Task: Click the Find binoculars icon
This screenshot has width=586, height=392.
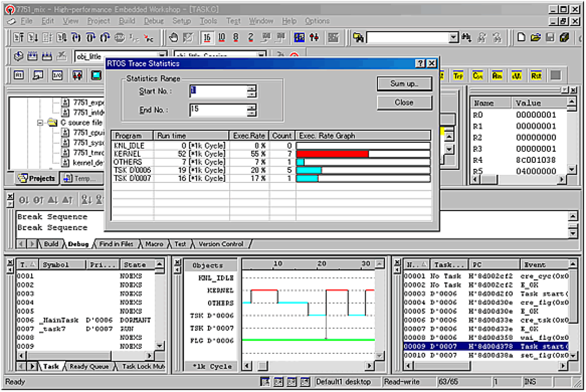Action: pos(467,37)
